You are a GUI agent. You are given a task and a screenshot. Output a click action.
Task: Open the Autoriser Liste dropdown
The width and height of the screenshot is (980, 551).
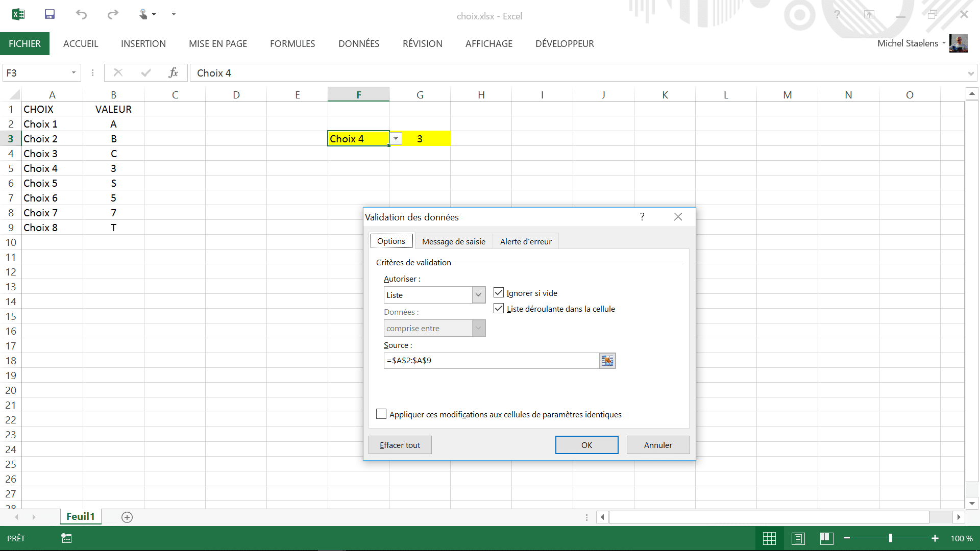[478, 295]
